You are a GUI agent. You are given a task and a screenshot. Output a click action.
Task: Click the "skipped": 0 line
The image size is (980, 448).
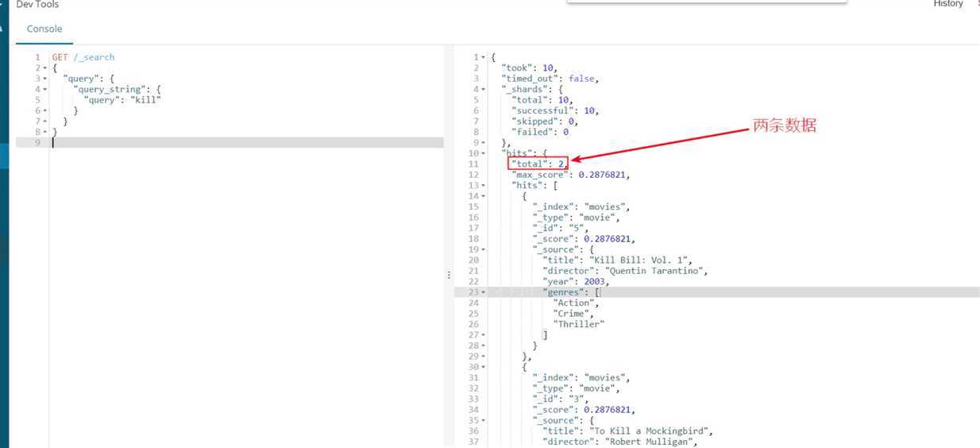point(545,122)
